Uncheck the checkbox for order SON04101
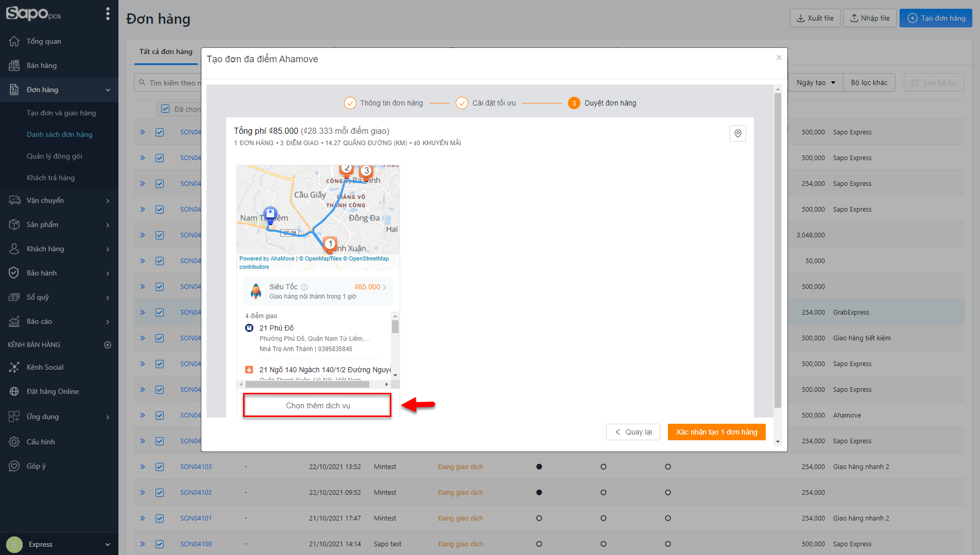Viewport: 980px width, 555px height. coord(160,518)
